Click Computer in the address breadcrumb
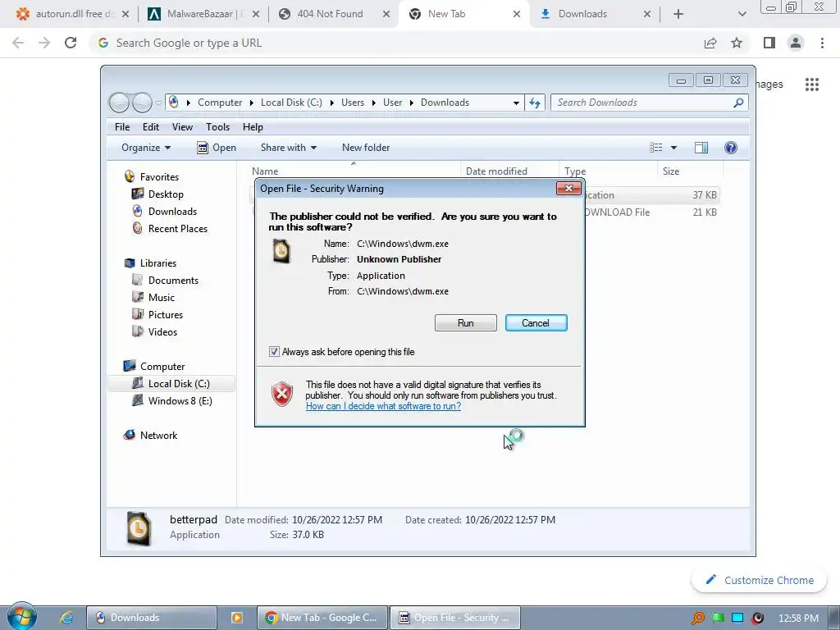This screenshot has width=840, height=630. pyautogui.click(x=220, y=103)
